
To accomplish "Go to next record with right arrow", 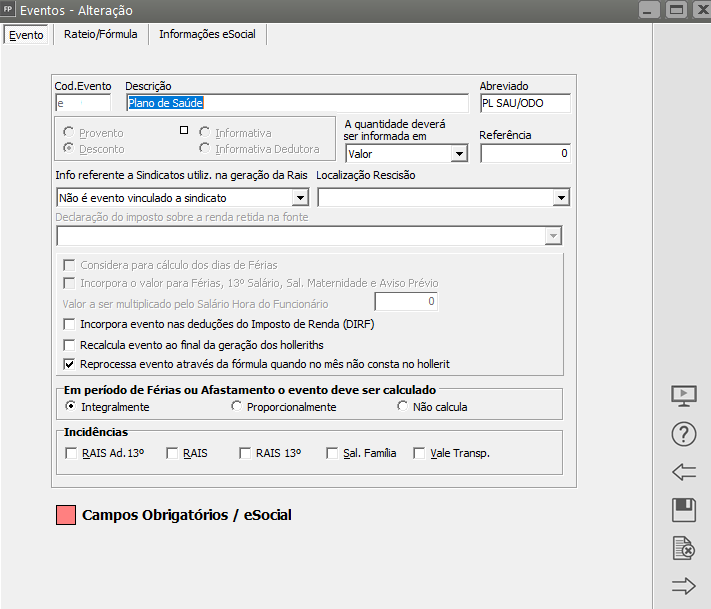I will click(683, 587).
